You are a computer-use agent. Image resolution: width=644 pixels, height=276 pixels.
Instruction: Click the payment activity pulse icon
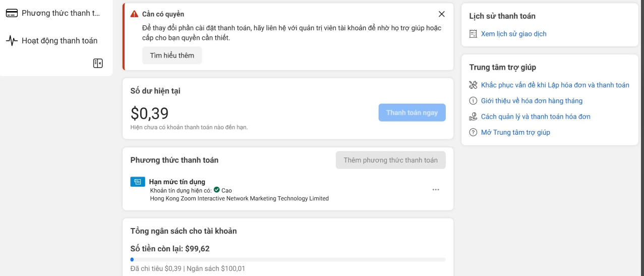coord(12,41)
